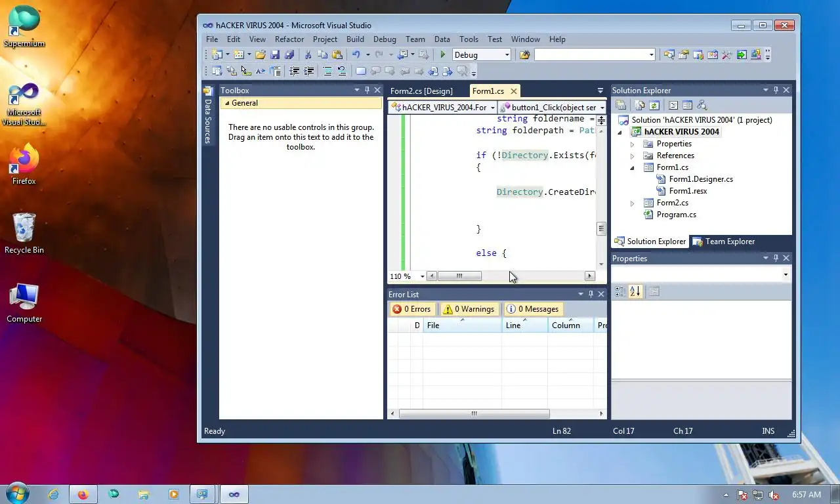Switch to the Team Explorer tab
Screen dimensions: 840x504
pyautogui.click(x=723, y=241)
